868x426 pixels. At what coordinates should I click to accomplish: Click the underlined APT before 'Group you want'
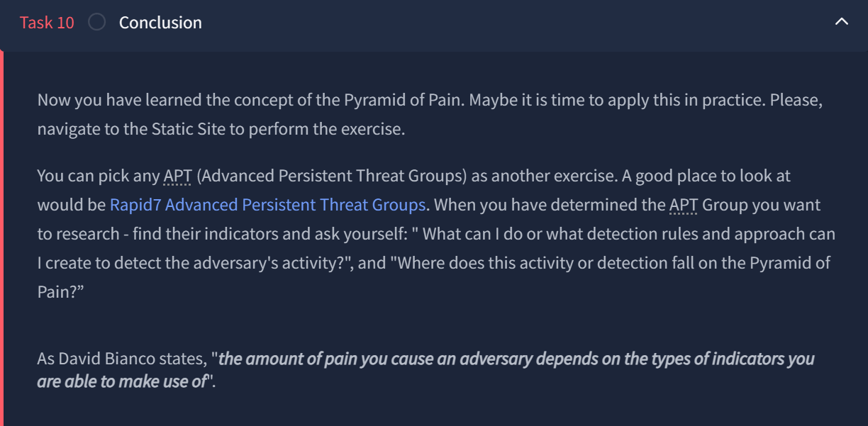[x=684, y=205]
